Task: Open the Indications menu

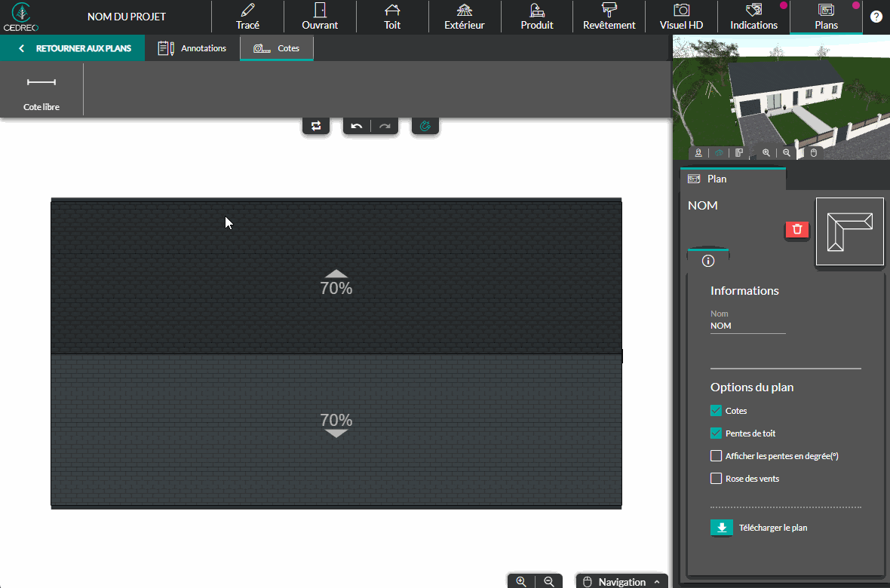Action: [753, 17]
